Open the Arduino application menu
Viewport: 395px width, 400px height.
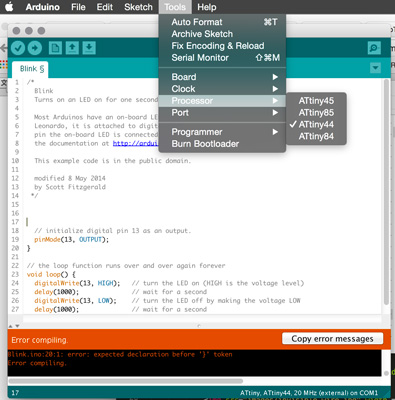43,7
